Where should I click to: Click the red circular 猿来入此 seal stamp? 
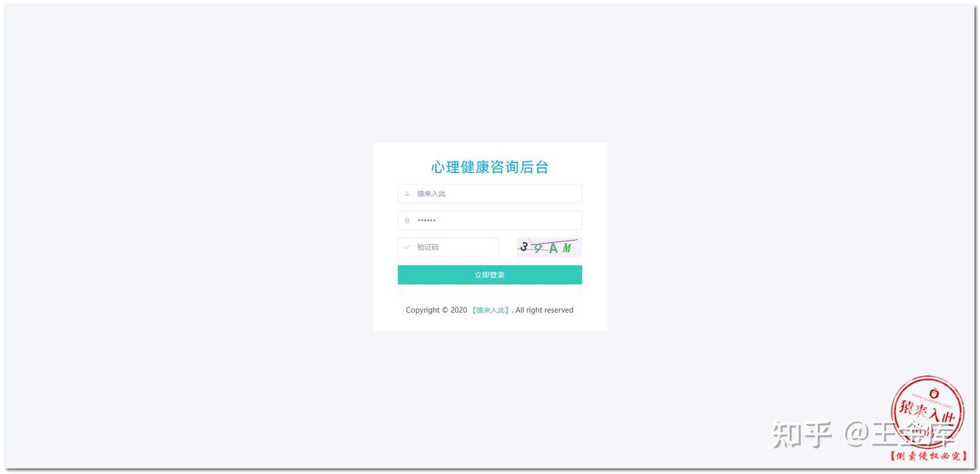pos(928,411)
